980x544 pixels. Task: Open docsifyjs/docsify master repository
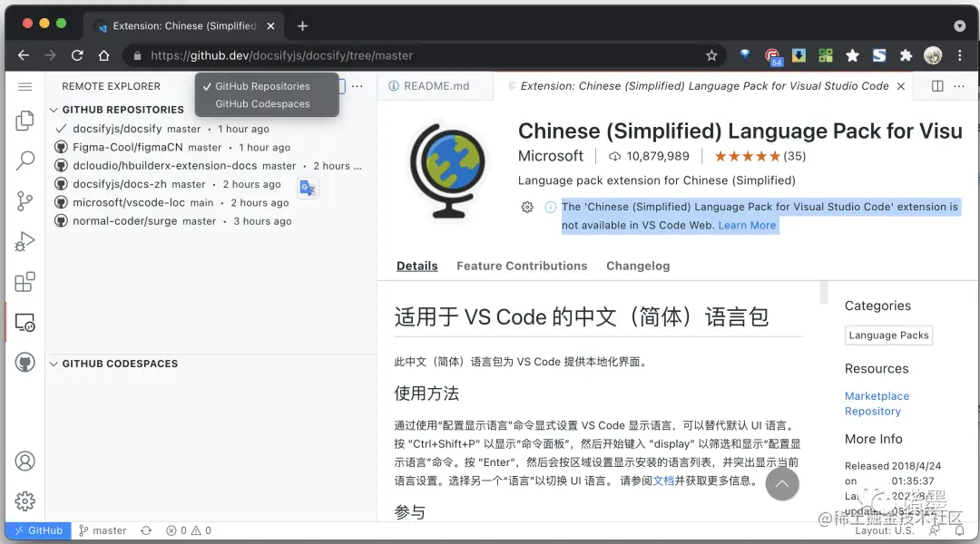point(210,129)
